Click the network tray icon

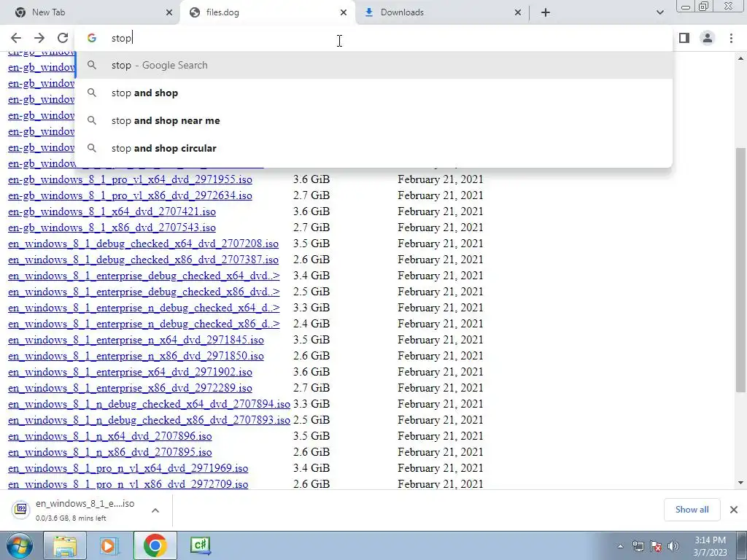pos(638,547)
